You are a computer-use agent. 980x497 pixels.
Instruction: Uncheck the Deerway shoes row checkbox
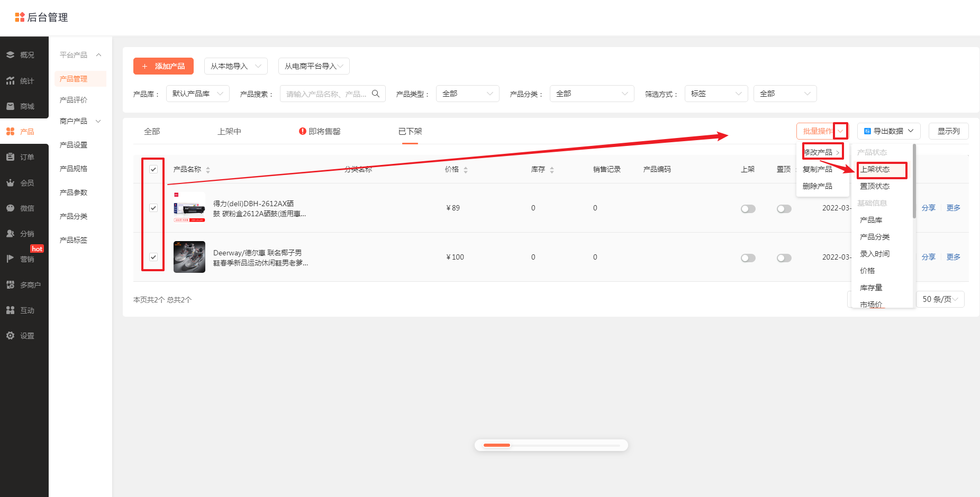[x=153, y=257]
